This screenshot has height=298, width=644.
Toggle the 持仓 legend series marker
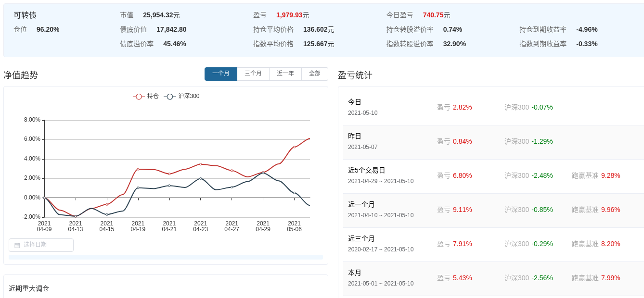(139, 97)
